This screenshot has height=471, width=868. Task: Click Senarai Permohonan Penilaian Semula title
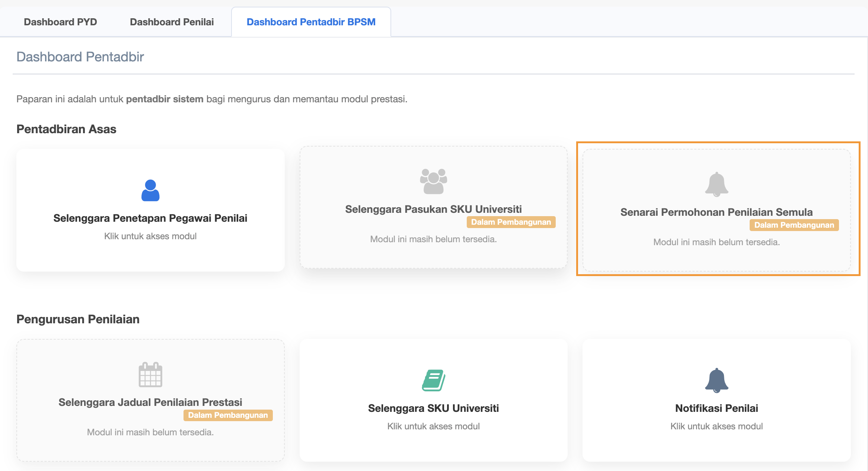tap(717, 212)
